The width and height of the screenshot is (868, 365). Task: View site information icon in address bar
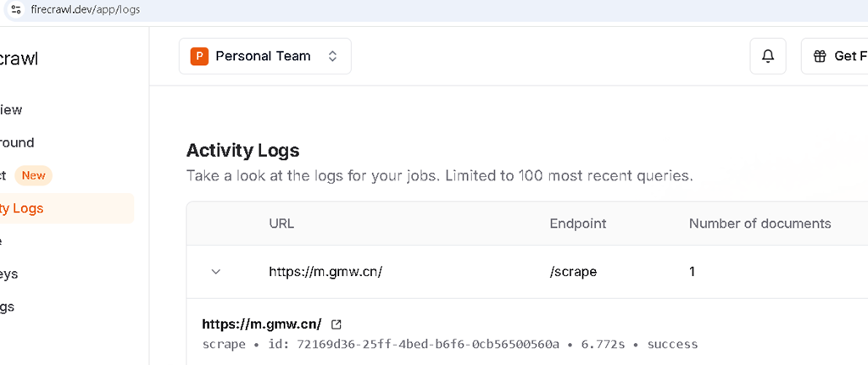[16, 9]
